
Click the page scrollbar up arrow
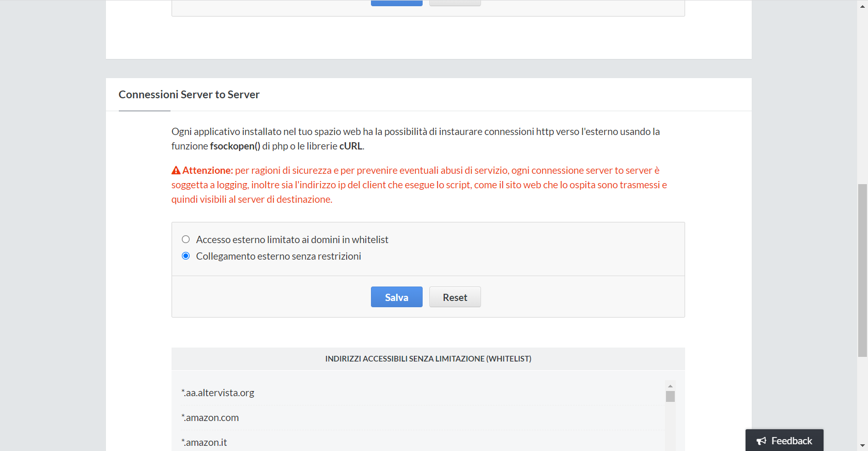(x=862, y=5)
